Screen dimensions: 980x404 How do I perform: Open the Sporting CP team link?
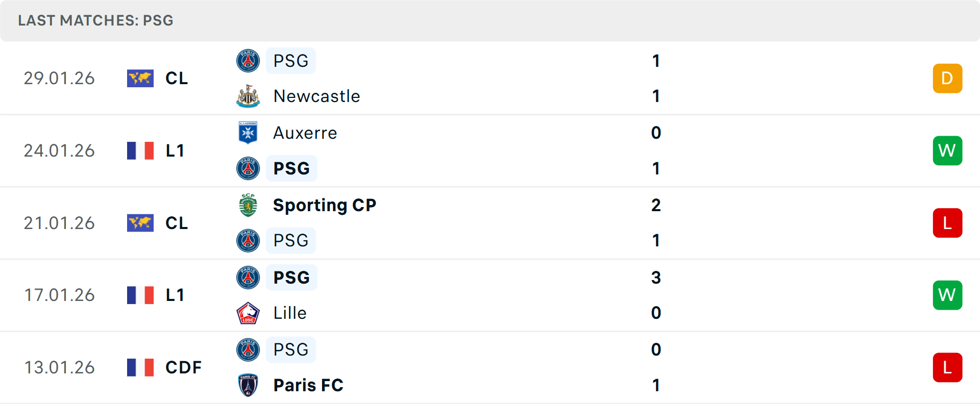[x=325, y=205]
